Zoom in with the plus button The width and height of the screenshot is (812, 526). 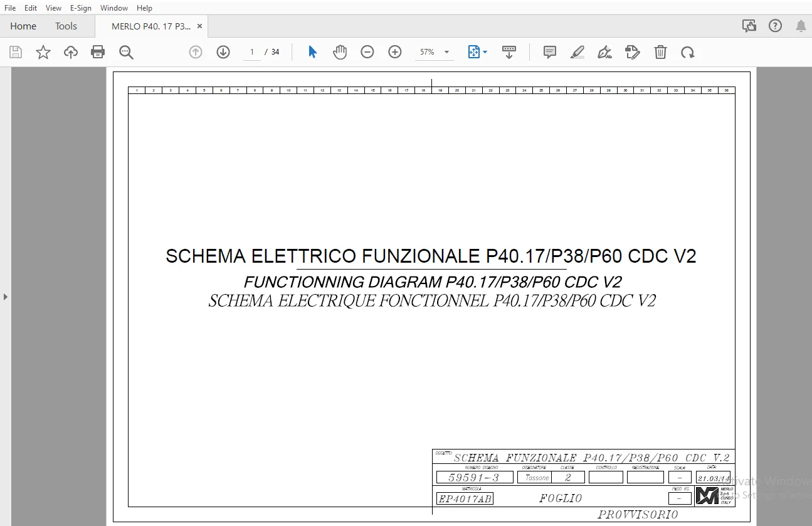(x=395, y=52)
